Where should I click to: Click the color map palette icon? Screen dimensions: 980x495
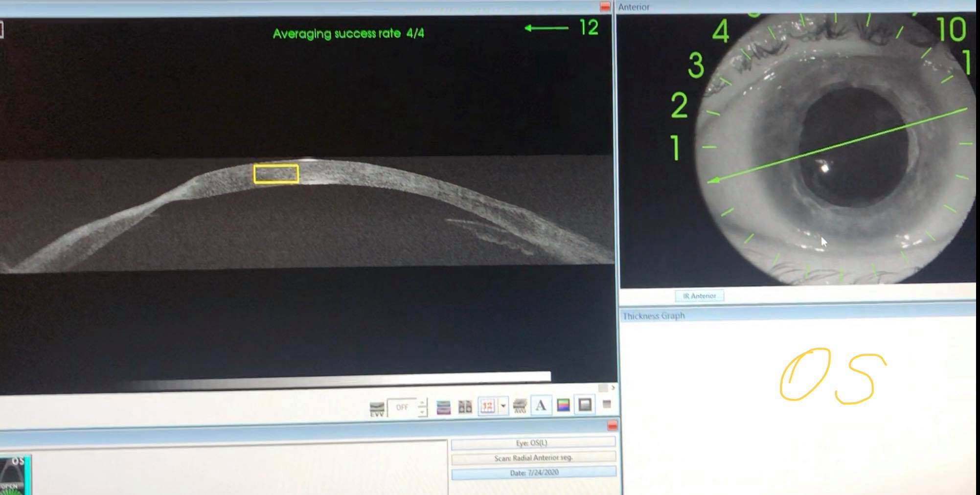tap(563, 405)
